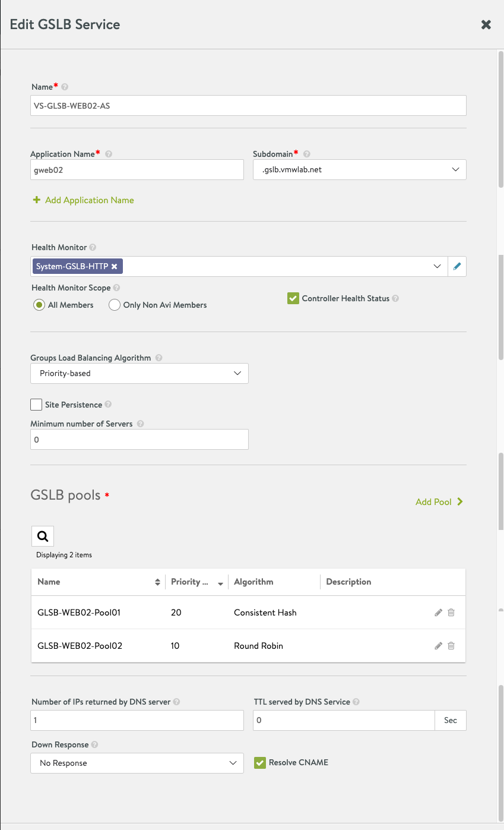The image size is (504, 830).
Task: Open the GSLB pools search magnifier
Action: pos(43,536)
